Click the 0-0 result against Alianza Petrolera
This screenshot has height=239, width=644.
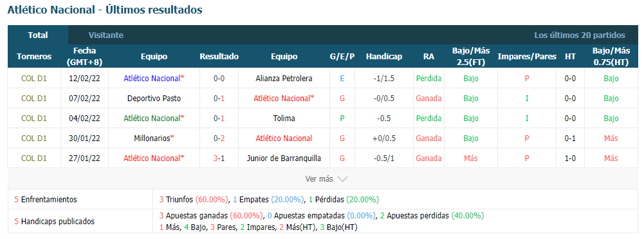(219, 79)
